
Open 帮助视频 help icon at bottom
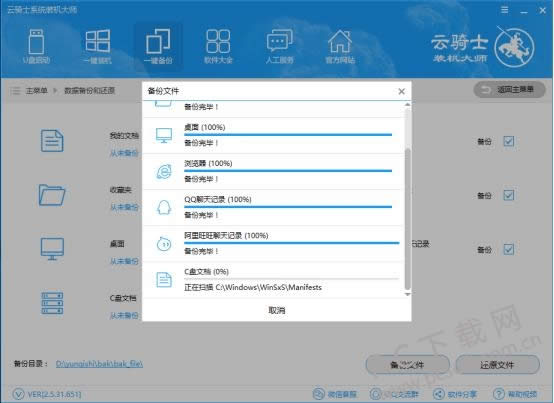(x=499, y=394)
